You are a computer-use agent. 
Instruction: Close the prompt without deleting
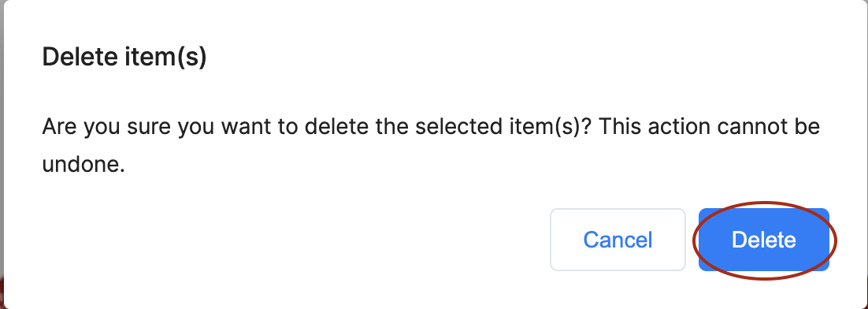618,240
